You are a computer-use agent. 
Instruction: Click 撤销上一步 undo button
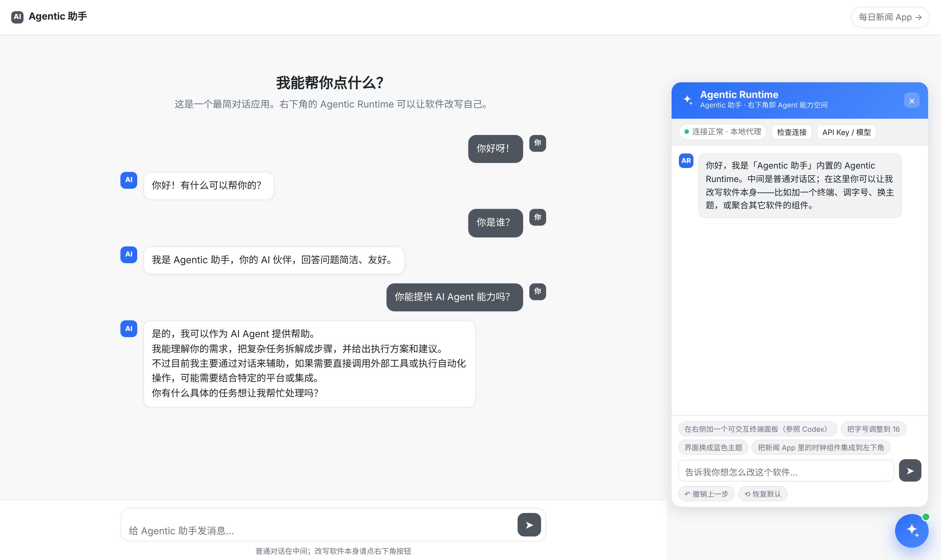coord(706,494)
